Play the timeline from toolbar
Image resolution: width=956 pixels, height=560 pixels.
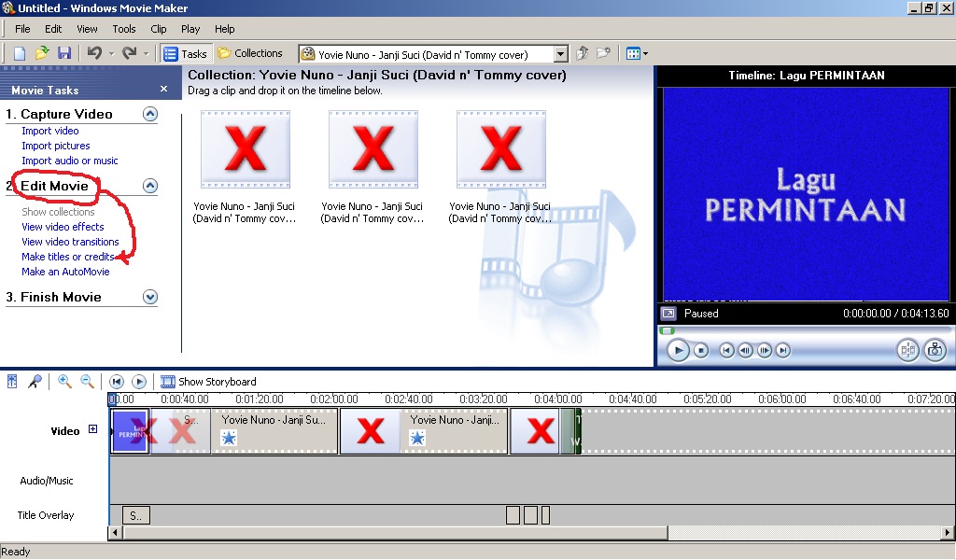(139, 382)
